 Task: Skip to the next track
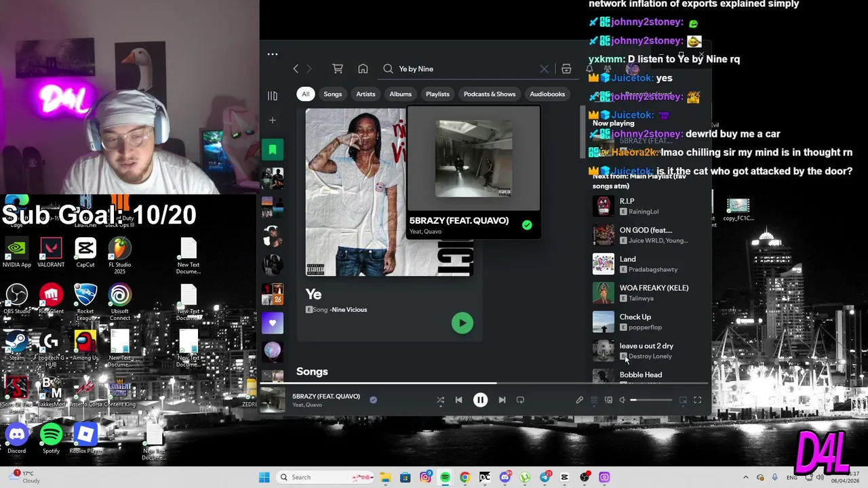502,400
